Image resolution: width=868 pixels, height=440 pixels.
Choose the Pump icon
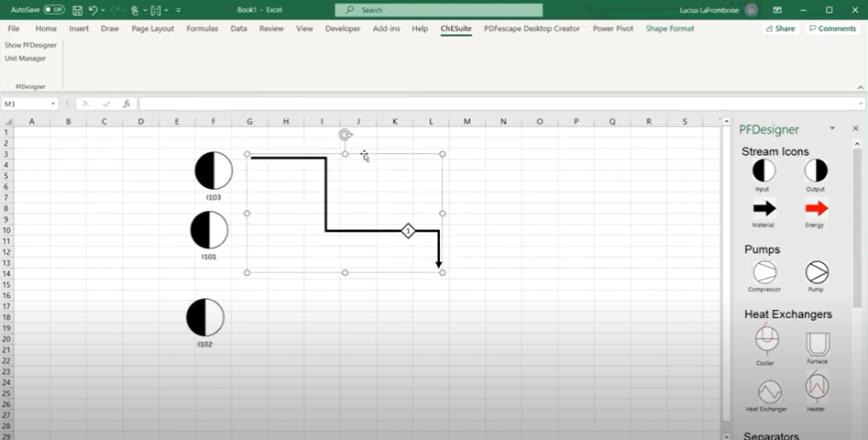[817, 272]
